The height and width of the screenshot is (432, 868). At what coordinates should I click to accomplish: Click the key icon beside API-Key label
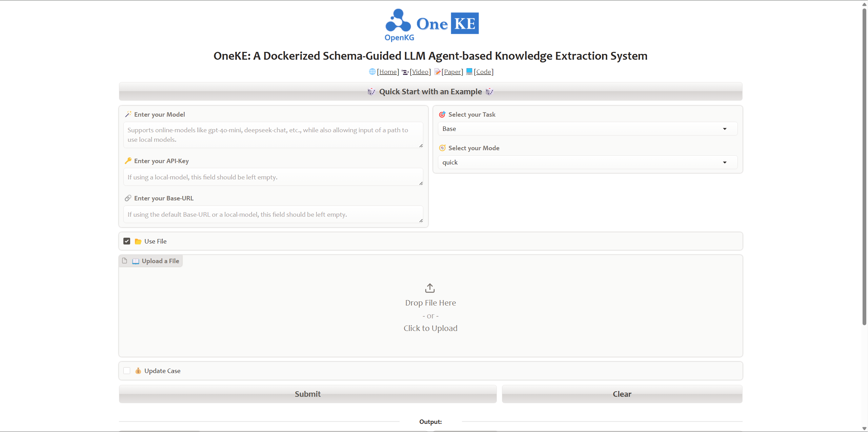point(128,161)
